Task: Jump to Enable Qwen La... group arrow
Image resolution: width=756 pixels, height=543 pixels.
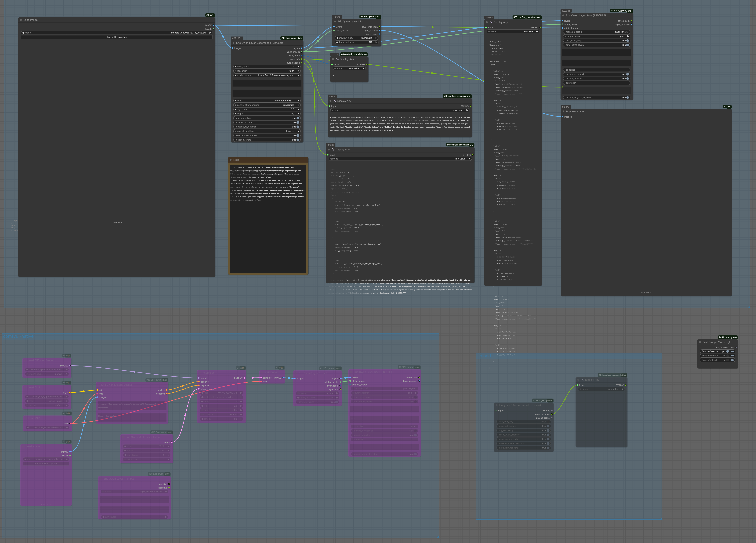Action: (x=733, y=351)
